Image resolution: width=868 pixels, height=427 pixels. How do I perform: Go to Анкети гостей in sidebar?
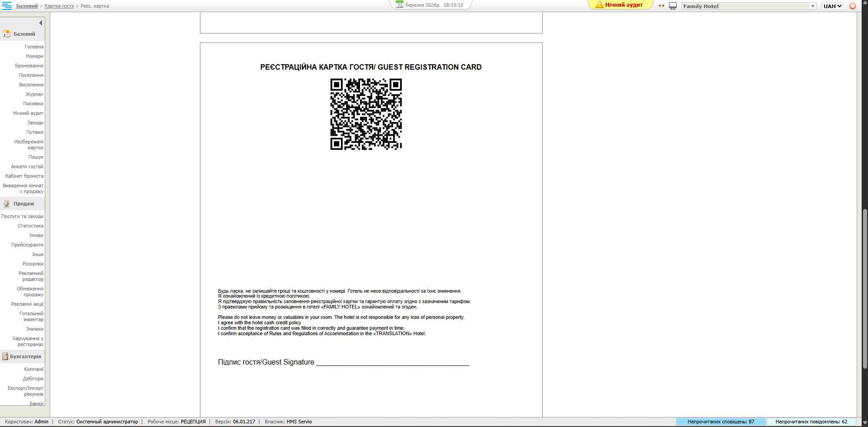[x=27, y=166]
